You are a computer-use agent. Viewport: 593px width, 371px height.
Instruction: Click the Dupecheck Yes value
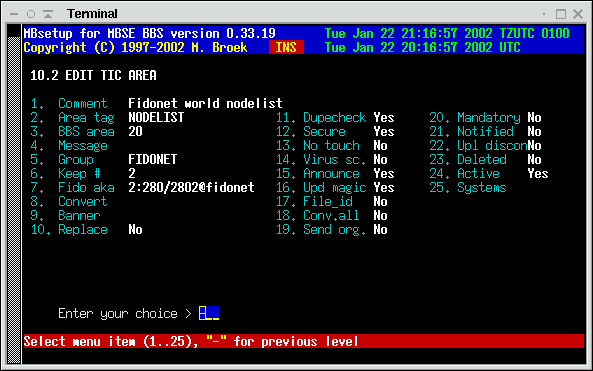pos(384,117)
